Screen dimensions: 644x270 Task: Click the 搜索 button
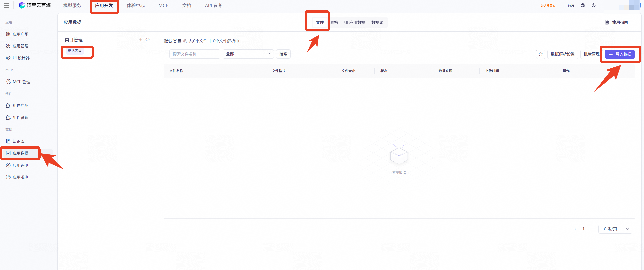tap(283, 54)
